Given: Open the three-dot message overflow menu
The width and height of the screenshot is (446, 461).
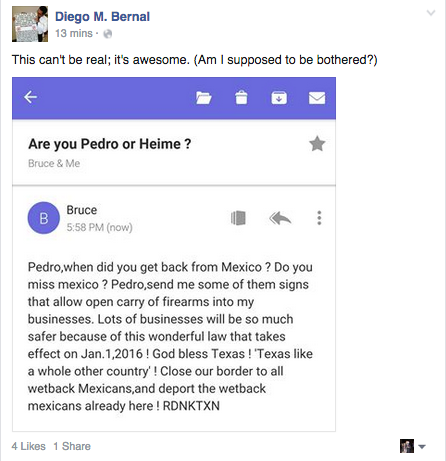Looking at the screenshot, I should tap(319, 218).
